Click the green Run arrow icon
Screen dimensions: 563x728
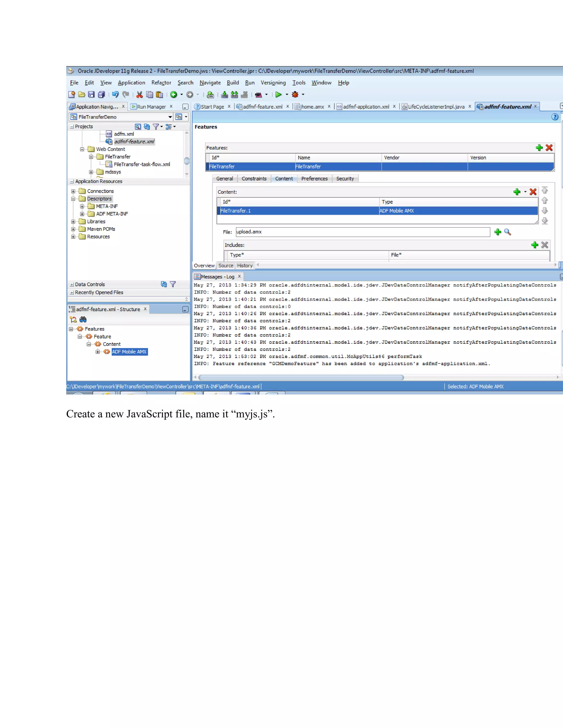(x=278, y=95)
